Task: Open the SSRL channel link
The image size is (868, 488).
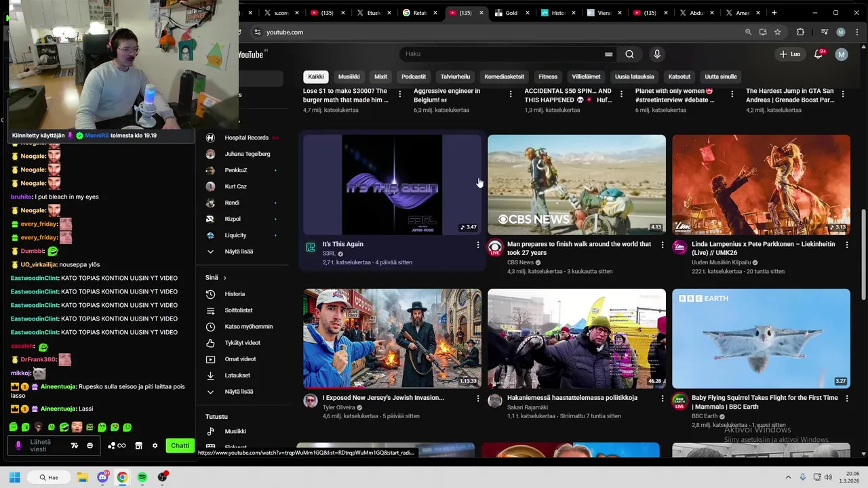Action: 329,253
